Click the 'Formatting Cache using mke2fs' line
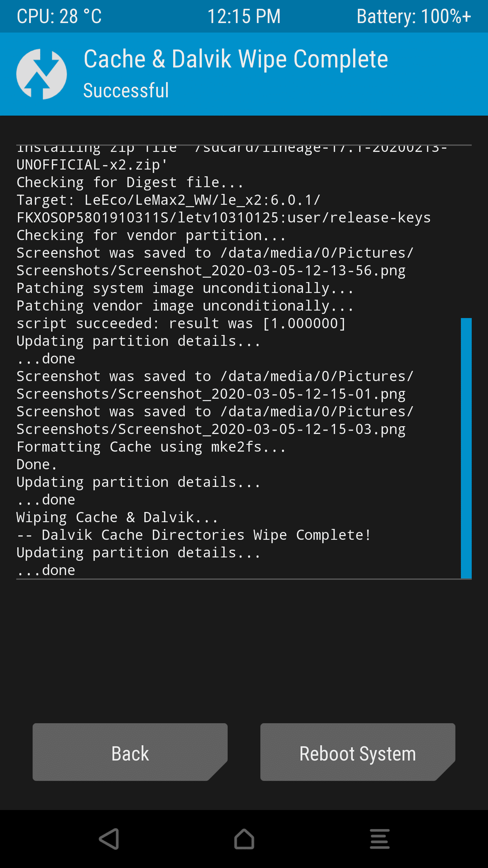488x868 pixels. (151, 447)
